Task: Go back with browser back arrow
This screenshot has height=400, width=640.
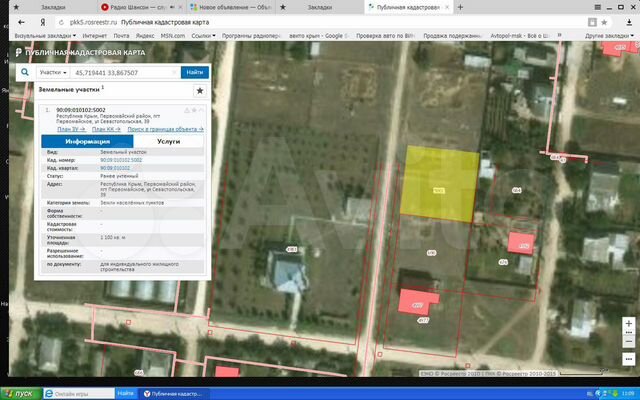Action: tap(21, 22)
